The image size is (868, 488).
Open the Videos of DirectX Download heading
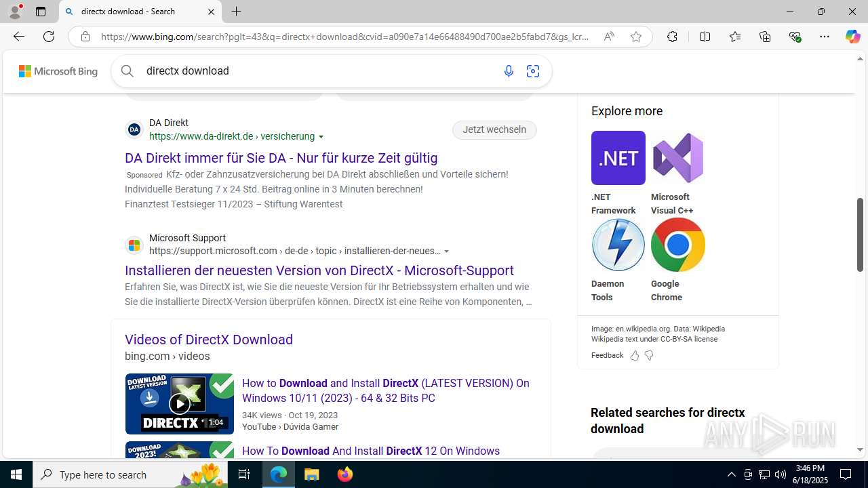click(x=209, y=340)
